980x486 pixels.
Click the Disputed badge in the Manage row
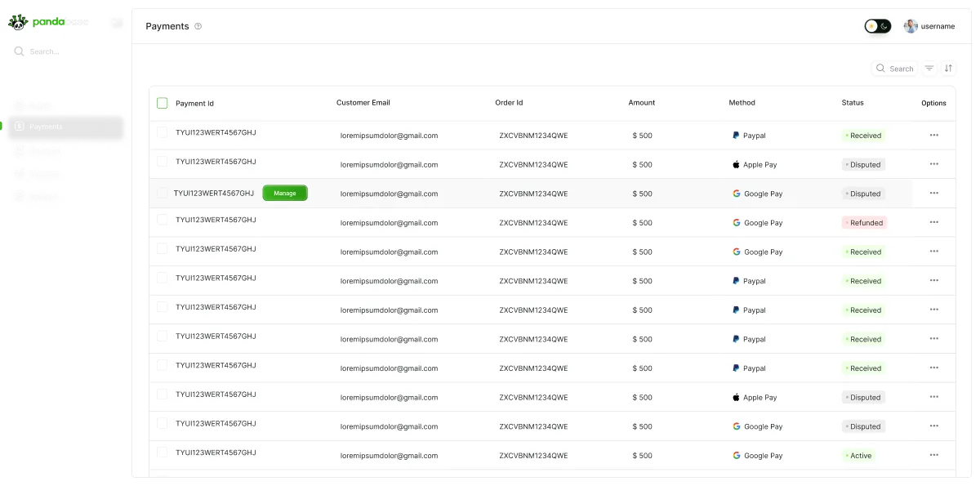coord(863,194)
